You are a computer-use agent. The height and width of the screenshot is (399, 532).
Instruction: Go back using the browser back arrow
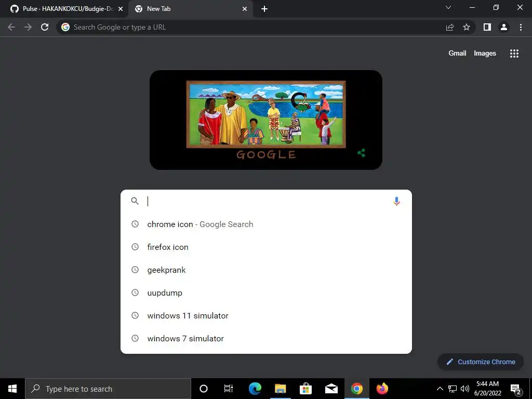pos(11,27)
